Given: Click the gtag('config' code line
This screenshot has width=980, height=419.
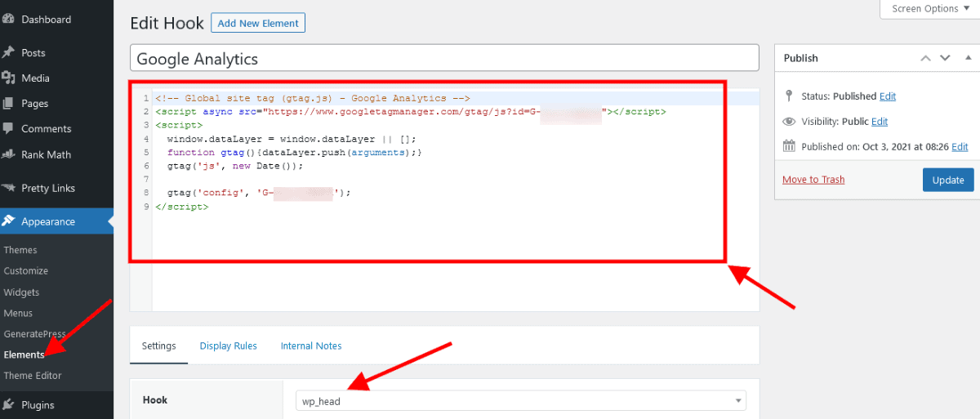Looking at the screenshot, I should 259,193.
